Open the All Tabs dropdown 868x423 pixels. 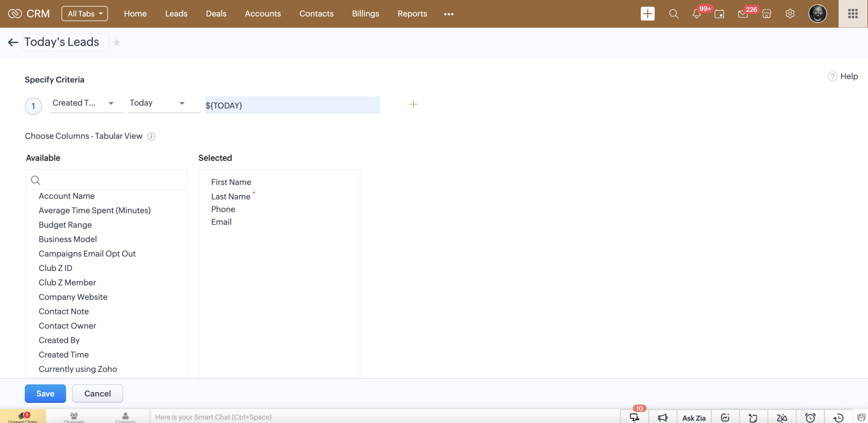[x=84, y=13]
